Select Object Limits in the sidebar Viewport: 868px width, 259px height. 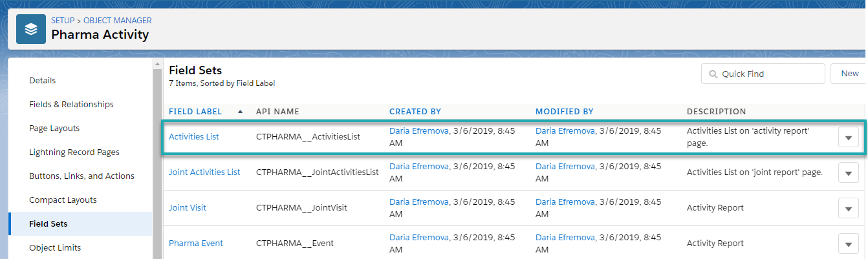(x=55, y=248)
